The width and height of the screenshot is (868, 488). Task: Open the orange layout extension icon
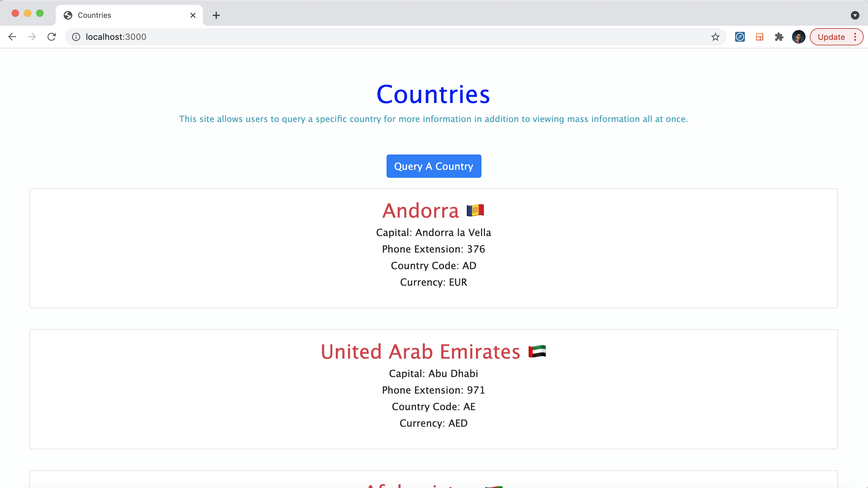coord(759,37)
